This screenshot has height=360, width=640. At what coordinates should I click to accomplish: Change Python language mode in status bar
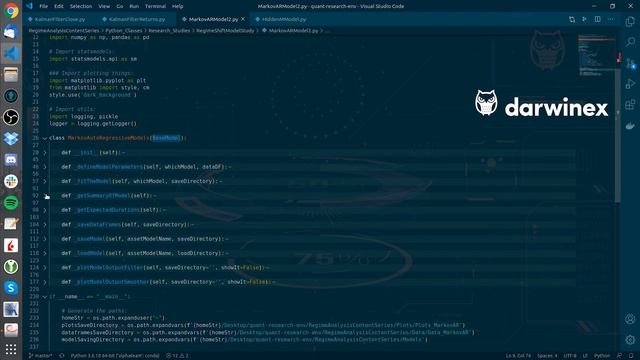pyautogui.click(x=602, y=356)
